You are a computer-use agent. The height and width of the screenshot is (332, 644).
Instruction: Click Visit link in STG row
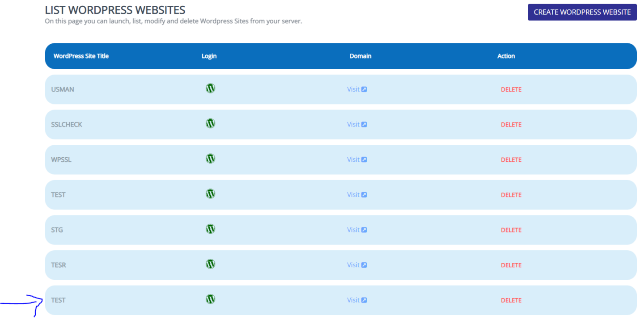point(356,230)
